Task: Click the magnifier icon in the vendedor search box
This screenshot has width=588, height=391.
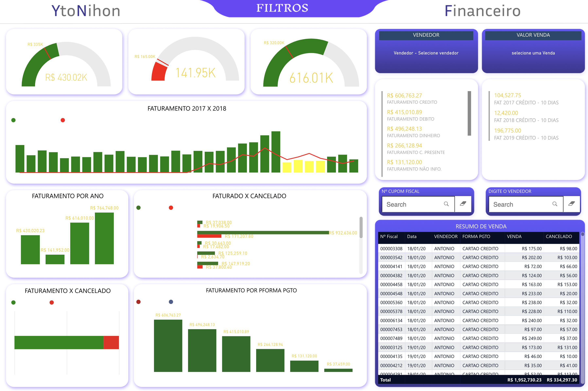Action: pyautogui.click(x=555, y=204)
